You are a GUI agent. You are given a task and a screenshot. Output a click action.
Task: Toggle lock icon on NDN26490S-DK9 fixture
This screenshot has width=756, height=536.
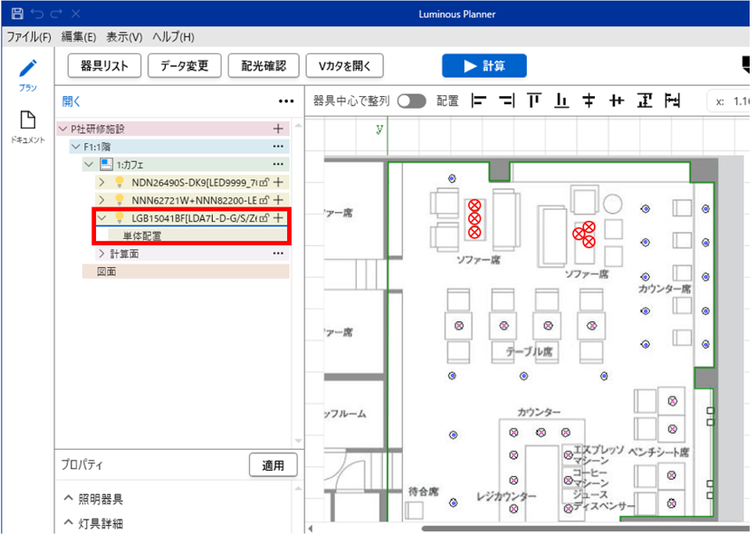[x=264, y=182]
